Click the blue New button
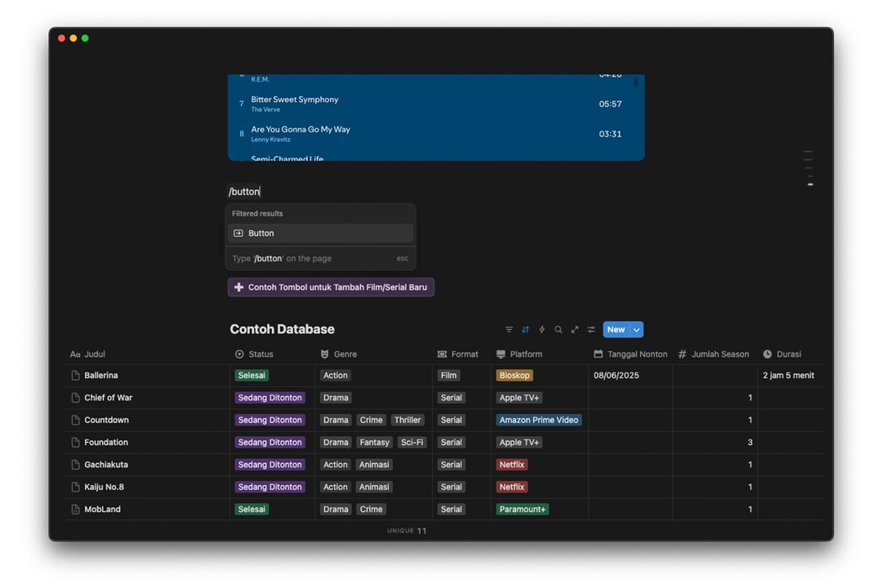 pyautogui.click(x=616, y=330)
